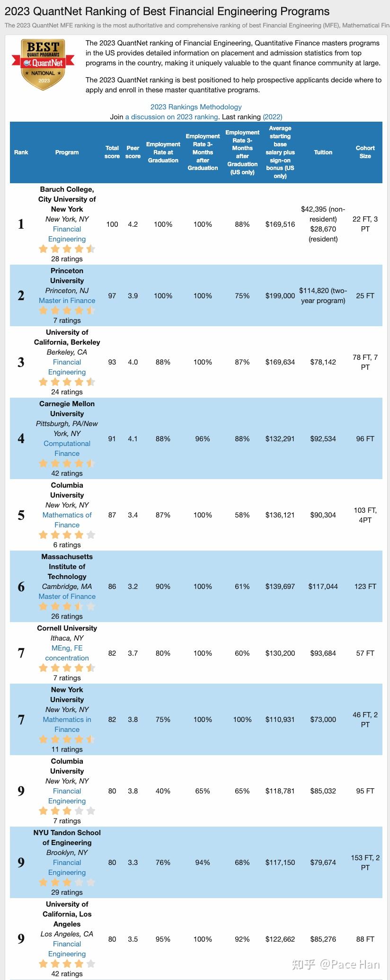The image size is (390, 980).
Task: Open the 2023 Rankings Methodology link
Action: [x=196, y=107]
